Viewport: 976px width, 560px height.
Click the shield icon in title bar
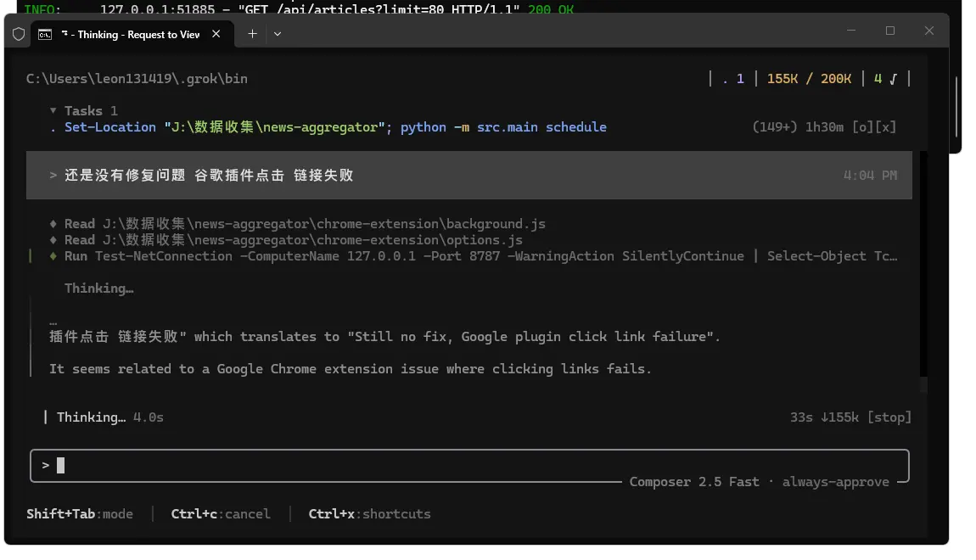pyautogui.click(x=19, y=34)
